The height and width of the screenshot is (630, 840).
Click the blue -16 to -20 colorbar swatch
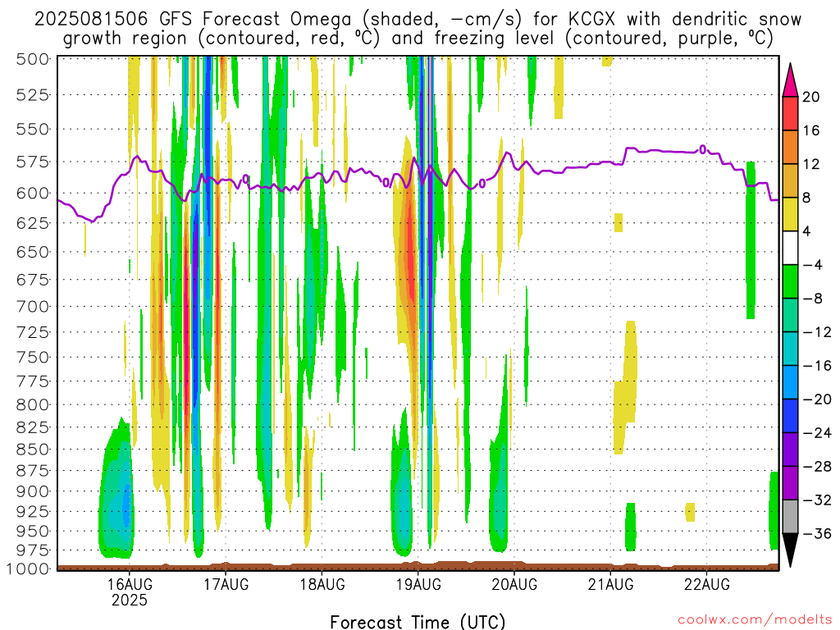pyautogui.click(x=790, y=382)
